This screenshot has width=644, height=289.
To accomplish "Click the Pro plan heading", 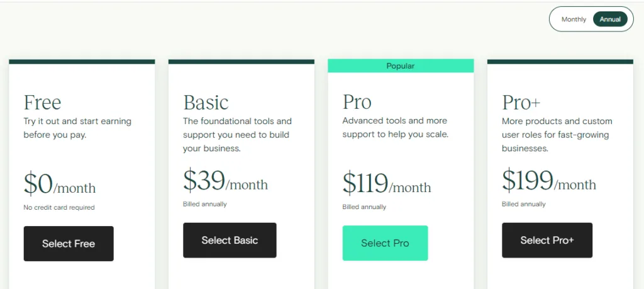I will (357, 102).
